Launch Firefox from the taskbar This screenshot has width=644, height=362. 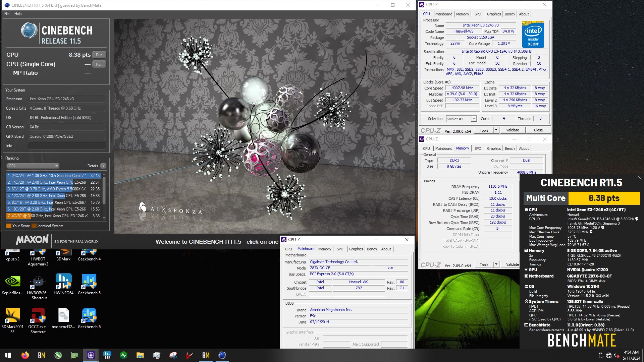click(25, 355)
